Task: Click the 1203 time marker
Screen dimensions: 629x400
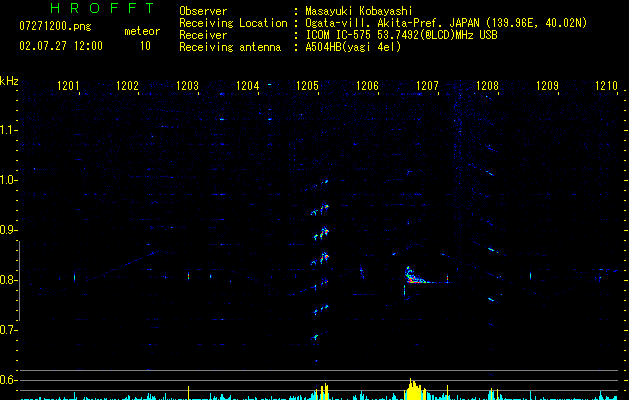Action: coord(187,85)
